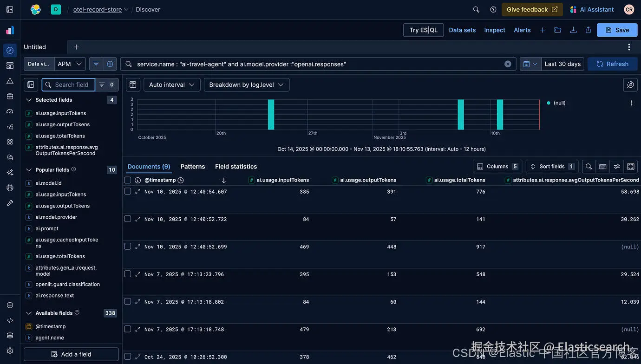Select row Nov 10, 2025 @ 12:40:54.607 checkbox

[x=128, y=191]
